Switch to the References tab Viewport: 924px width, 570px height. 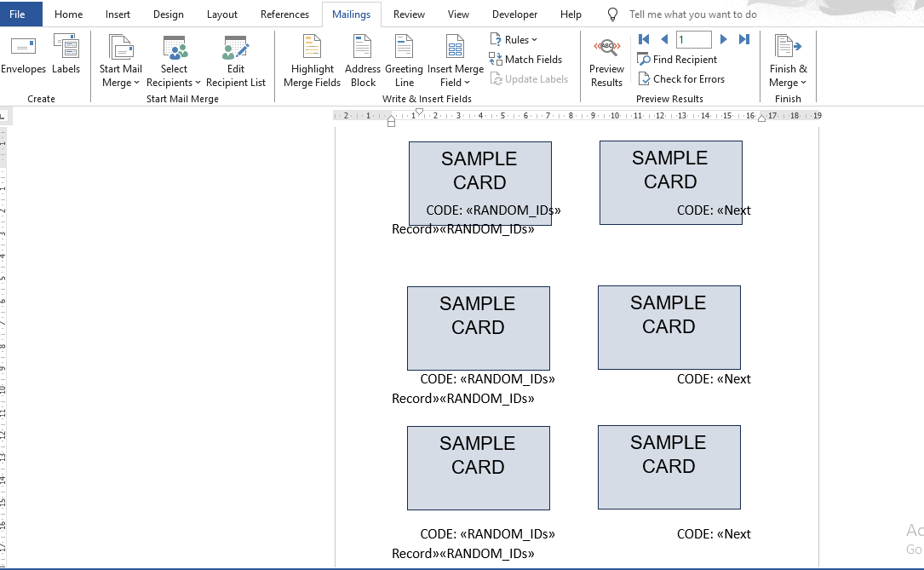click(284, 14)
